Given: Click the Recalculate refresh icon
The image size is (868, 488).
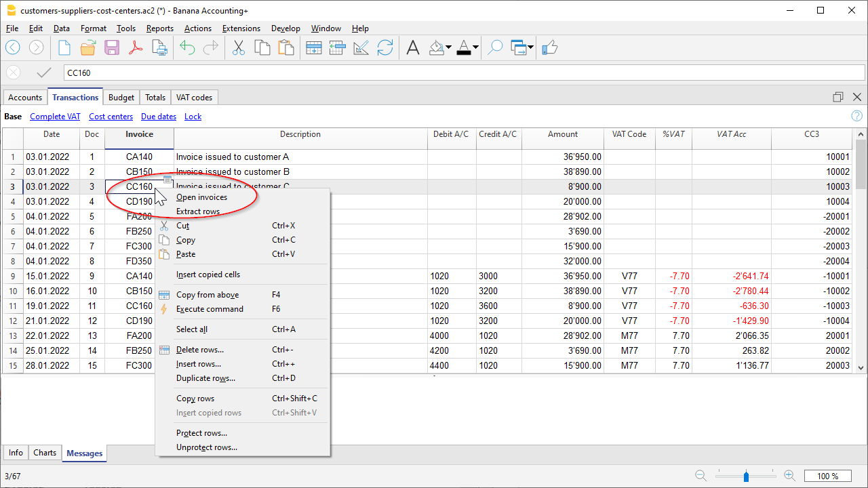Looking at the screenshot, I should point(385,47).
